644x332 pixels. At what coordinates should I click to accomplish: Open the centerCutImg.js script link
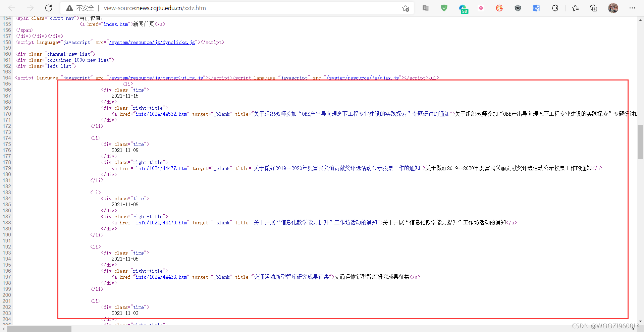[x=156, y=78]
